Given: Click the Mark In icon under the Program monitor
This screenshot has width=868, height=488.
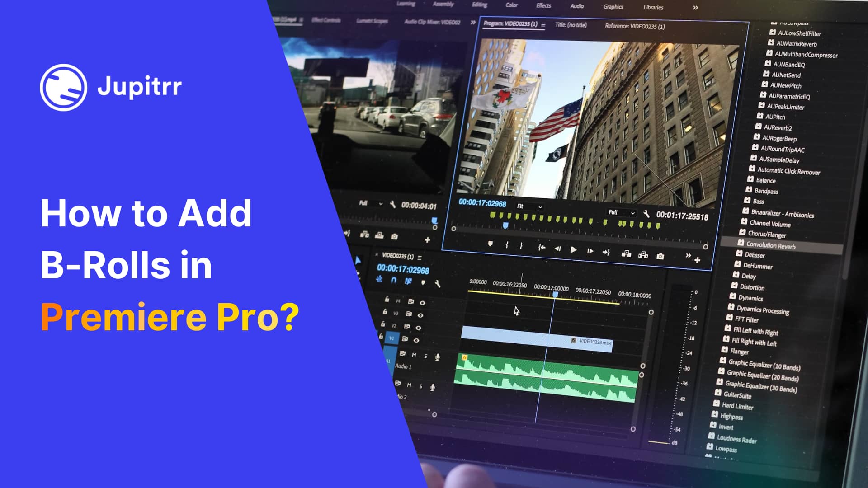Looking at the screenshot, I should tap(507, 245).
